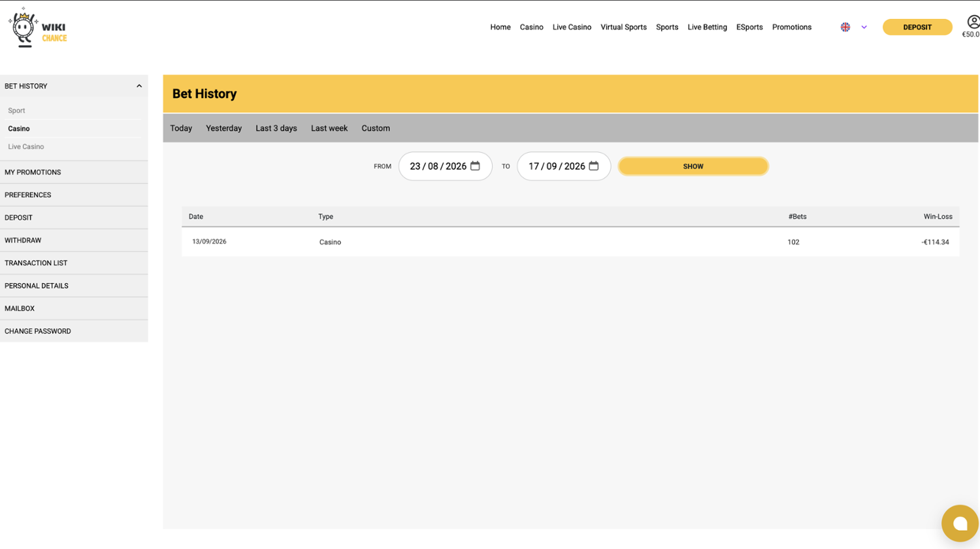The height and width of the screenshot is (549, 980).
Task: Click the #Bets column header
Action: 797,217
